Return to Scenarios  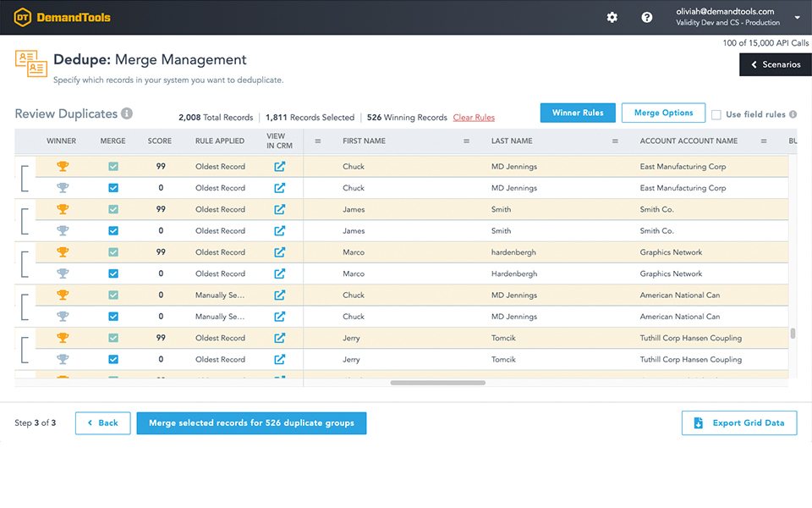(x=776, y=65)
